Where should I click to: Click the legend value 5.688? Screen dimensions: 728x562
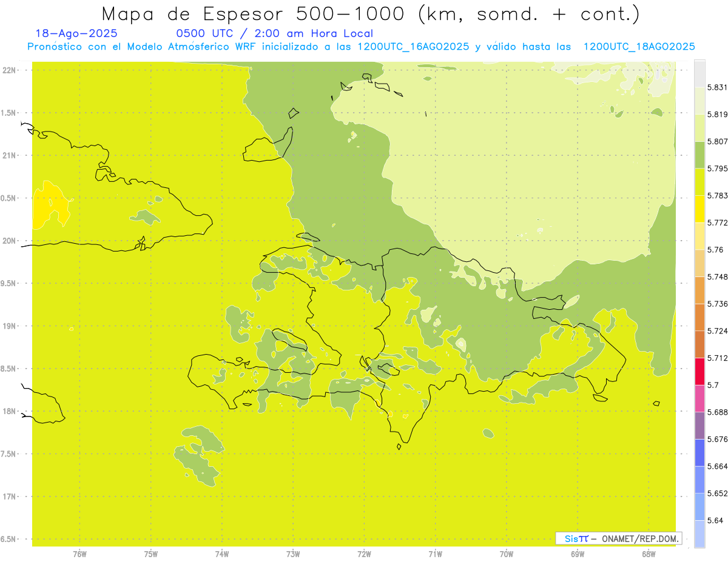[717, 412]
